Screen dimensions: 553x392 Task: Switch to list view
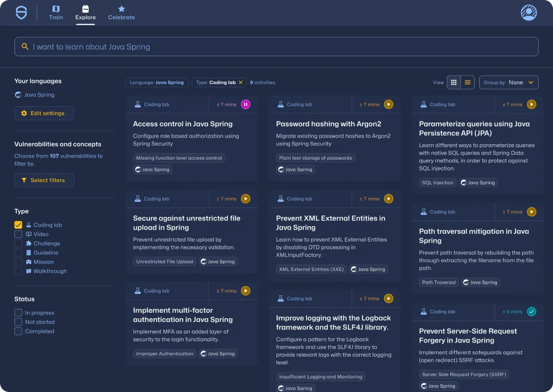point(467,82)
